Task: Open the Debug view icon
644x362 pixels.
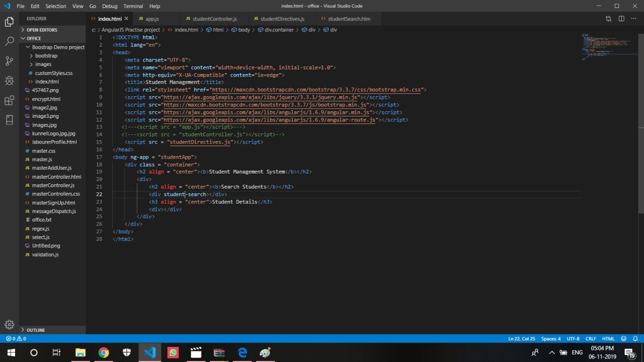Action: [9, 81]
